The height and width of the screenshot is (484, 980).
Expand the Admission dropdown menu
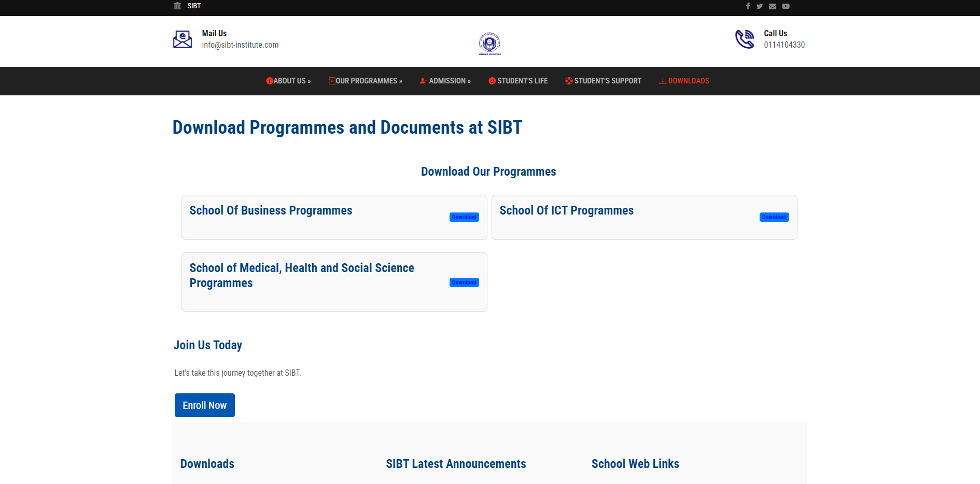tap(445, 81)
